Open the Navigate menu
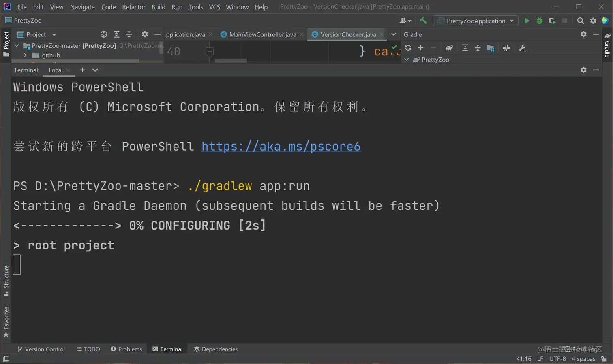Screen dimensions: 613x364 82,7
